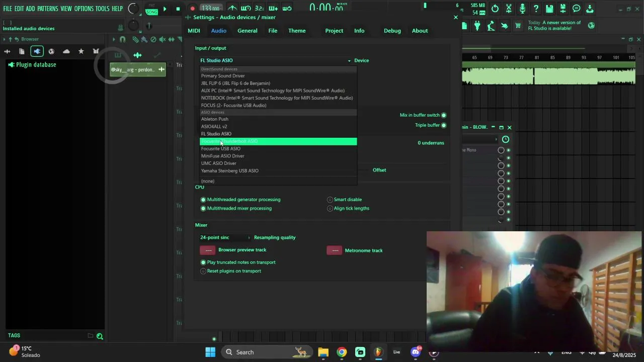Click the browser search magnifier icon
This screenshot has width=644, height=362.
click(100, 336)
